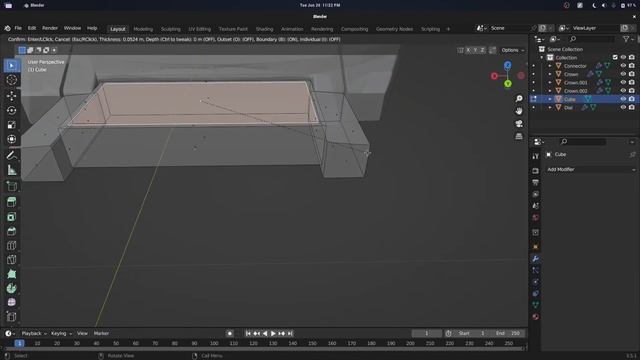
Task: Choose the Loop Cut tool
Action: tap(11, 245)
